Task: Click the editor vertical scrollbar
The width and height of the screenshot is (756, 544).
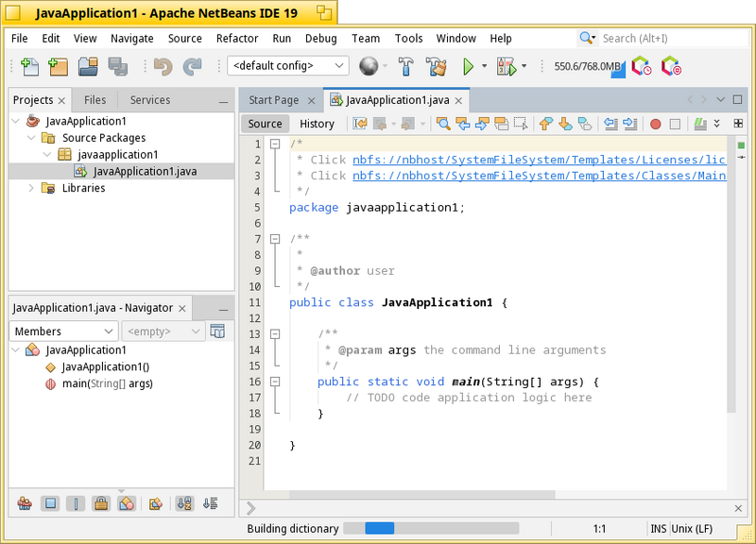Action: [x=731, y=275]
